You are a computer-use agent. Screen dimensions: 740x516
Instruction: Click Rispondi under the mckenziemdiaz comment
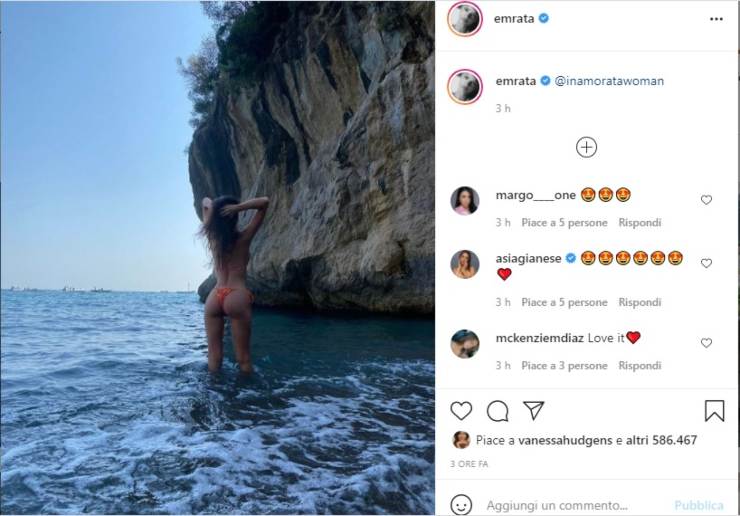tap(640, 366)
